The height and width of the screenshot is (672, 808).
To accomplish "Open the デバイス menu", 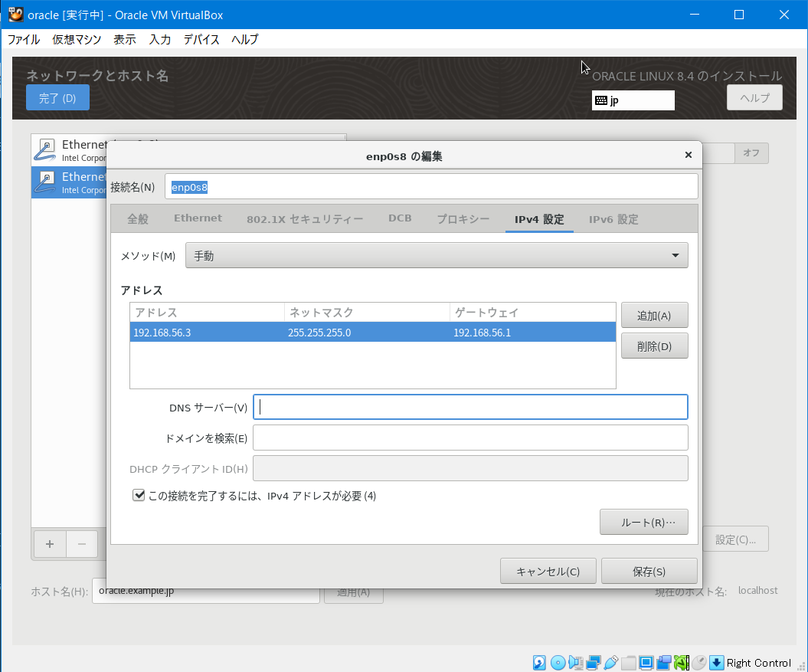I will click(x=201, y=39).
